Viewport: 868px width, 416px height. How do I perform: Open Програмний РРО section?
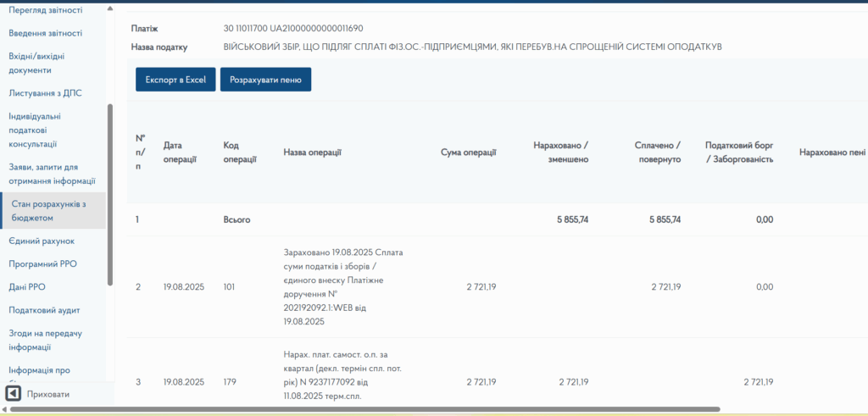point(42,263)
